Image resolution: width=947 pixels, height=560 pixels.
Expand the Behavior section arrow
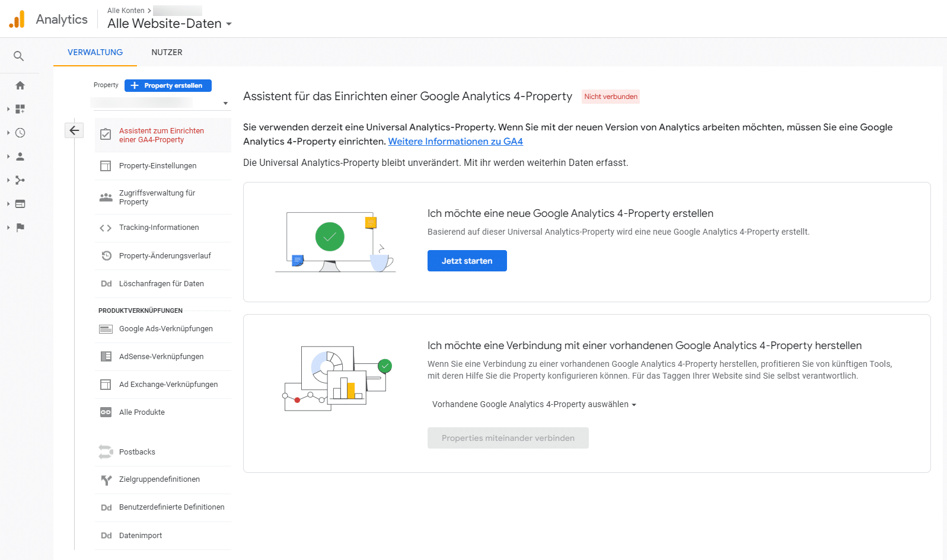[8, 204]
